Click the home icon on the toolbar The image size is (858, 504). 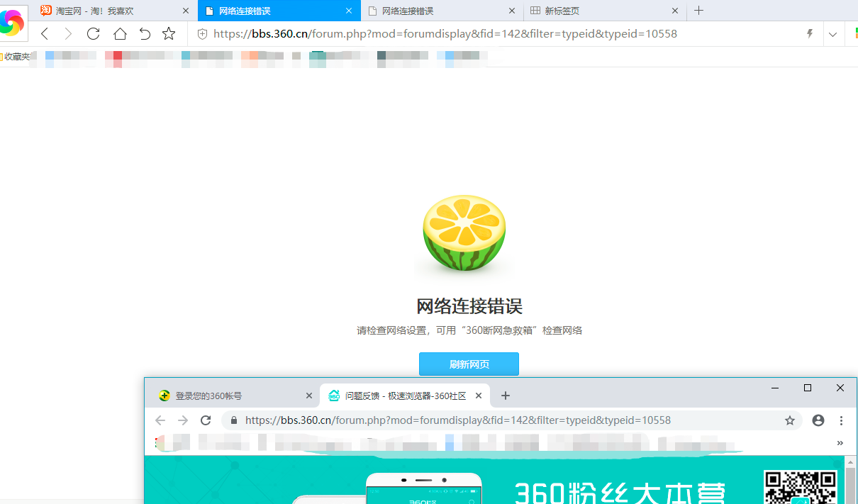tap(119, 33)
